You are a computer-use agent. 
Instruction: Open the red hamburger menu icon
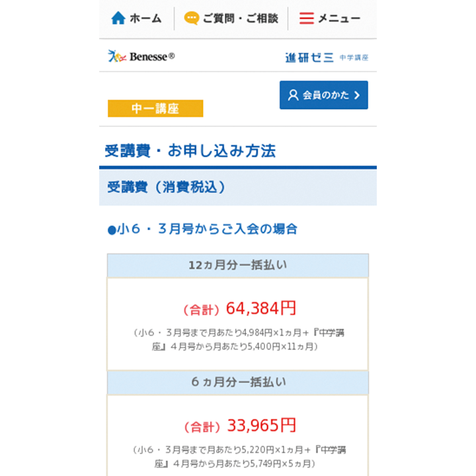coord(306,19)
